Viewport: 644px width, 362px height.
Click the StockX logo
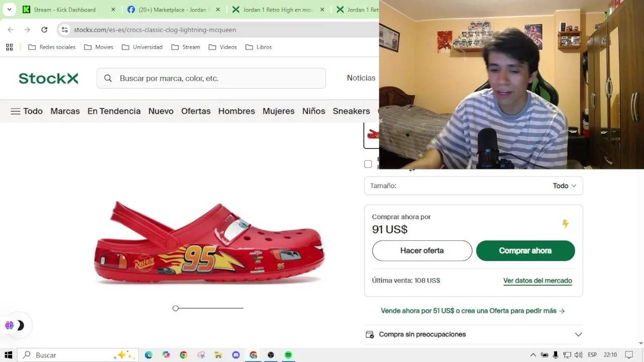[48, 78]
